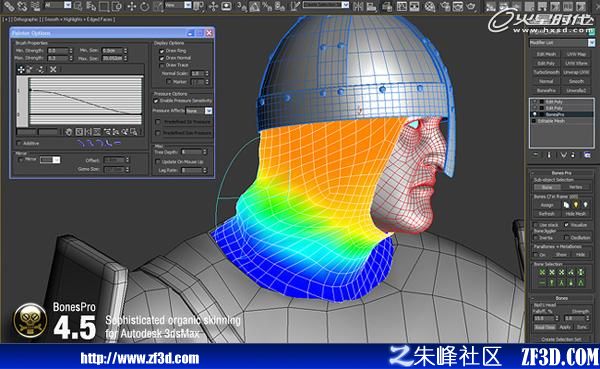Click the TurboSmooth modifier button
Screen dimensions: 600x369
546,72
